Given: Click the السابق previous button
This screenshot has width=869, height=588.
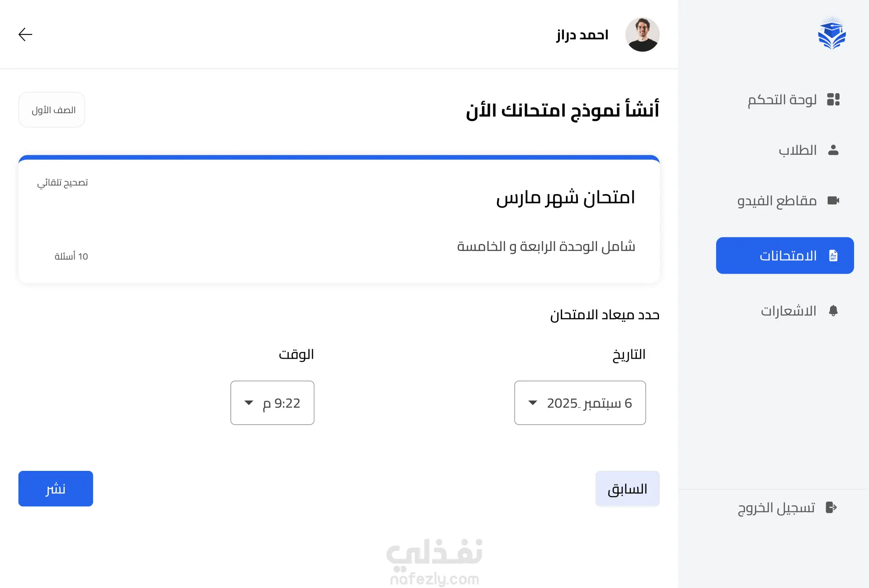Looking at the screenshot, I should tap(627, 488).
